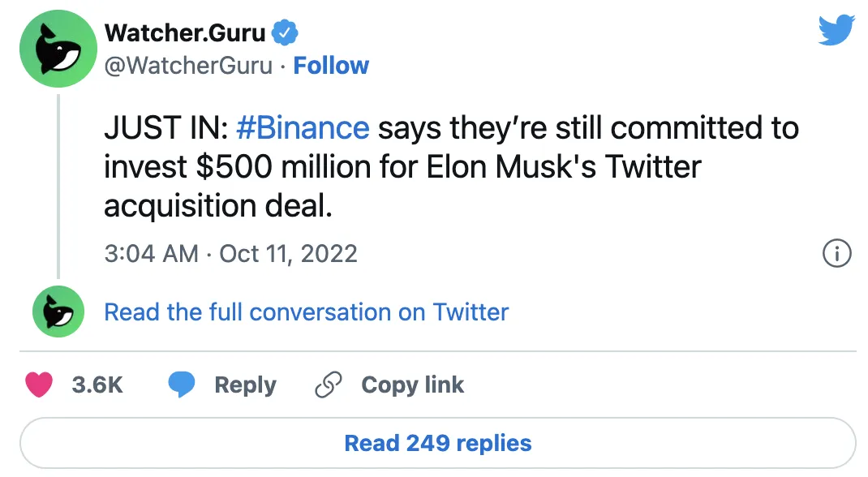Viewport: 868px width, 477px height.
Task: Click the vertical thread line beneath avatar
Action: click(x=58, y=187)
